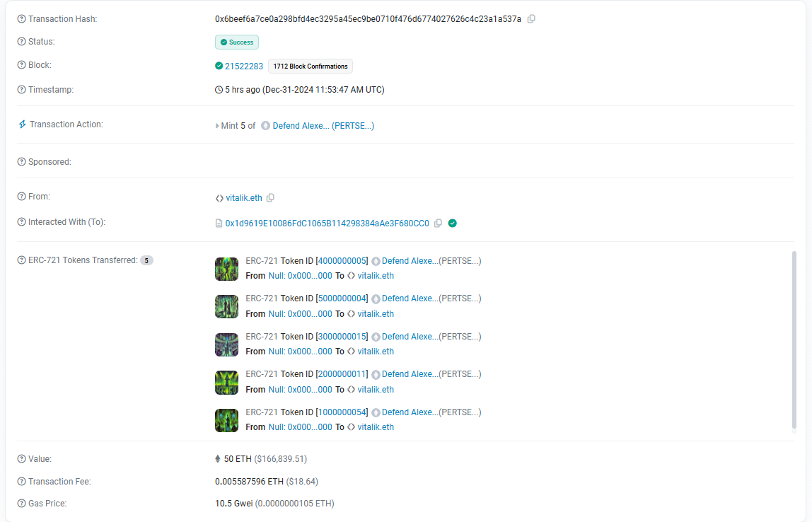Open vitalik.eth recipient for token 1000000054
This screenshot has height=522, width=812.
(376, 427)
